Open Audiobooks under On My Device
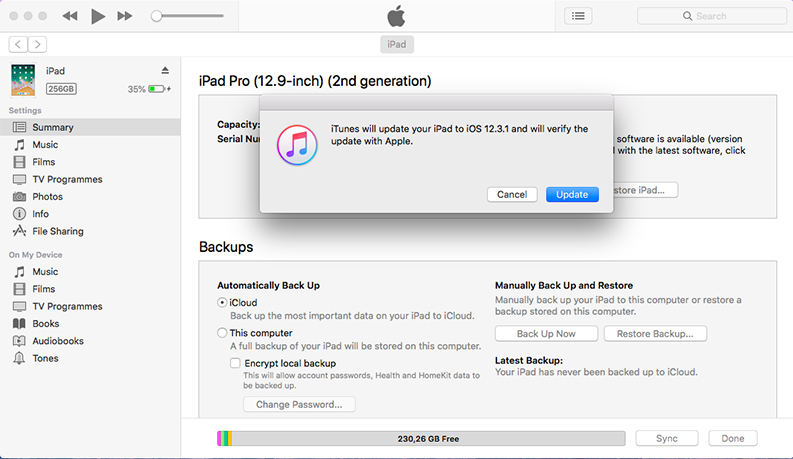 click(x=90, y=341)
